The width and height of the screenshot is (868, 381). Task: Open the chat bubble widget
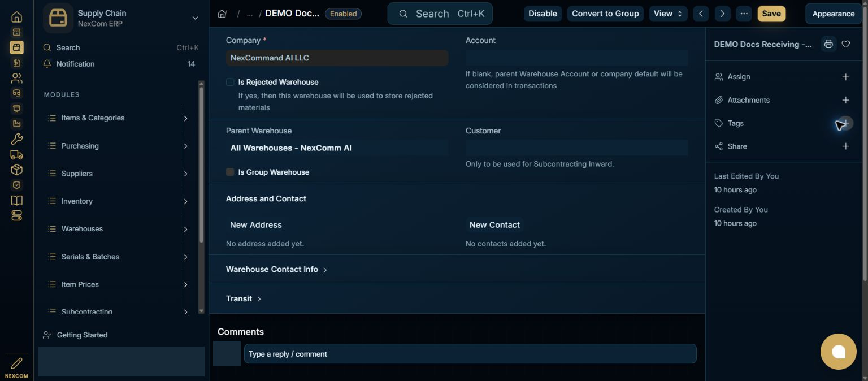click(839, 352)
